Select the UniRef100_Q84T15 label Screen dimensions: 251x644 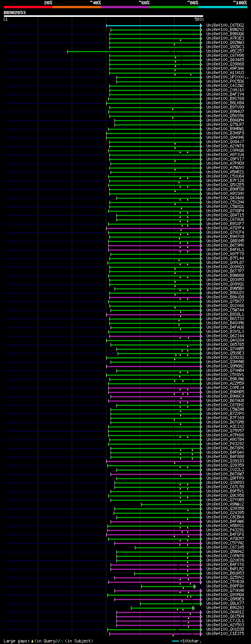click(225, 215)
